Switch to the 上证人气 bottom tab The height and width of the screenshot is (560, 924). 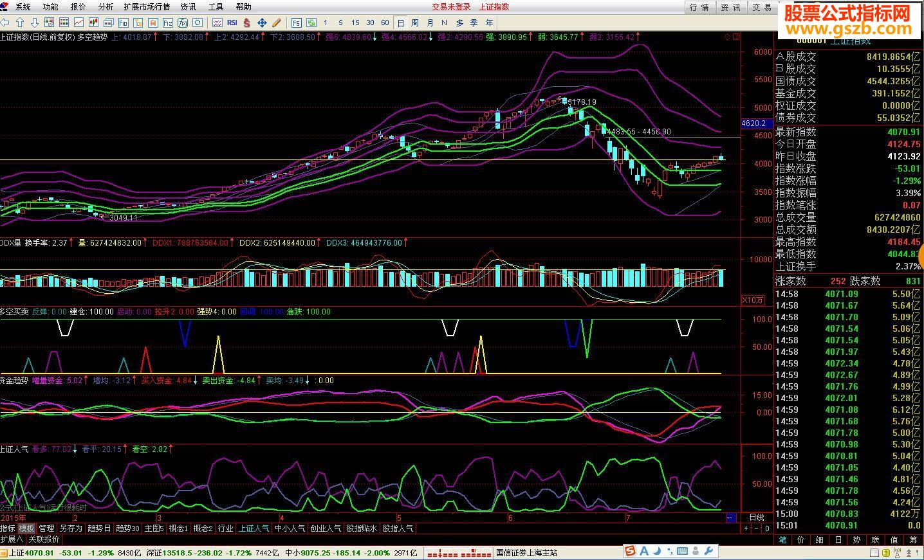(x=254, y=528)
